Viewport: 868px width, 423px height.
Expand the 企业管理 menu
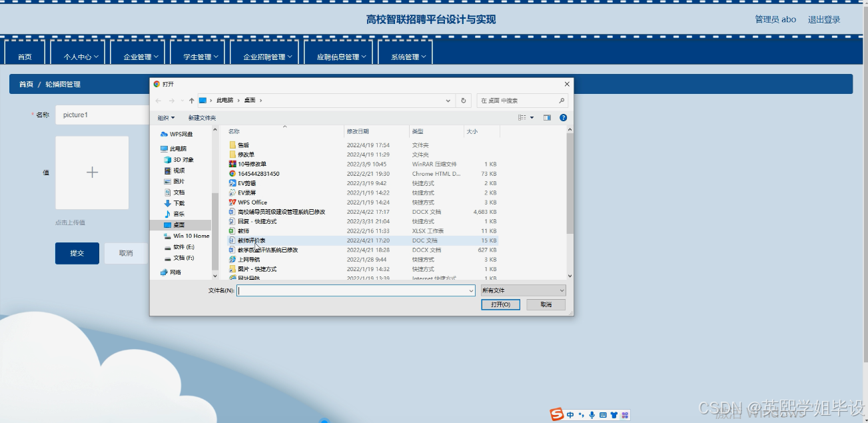(x=141, y=57)
